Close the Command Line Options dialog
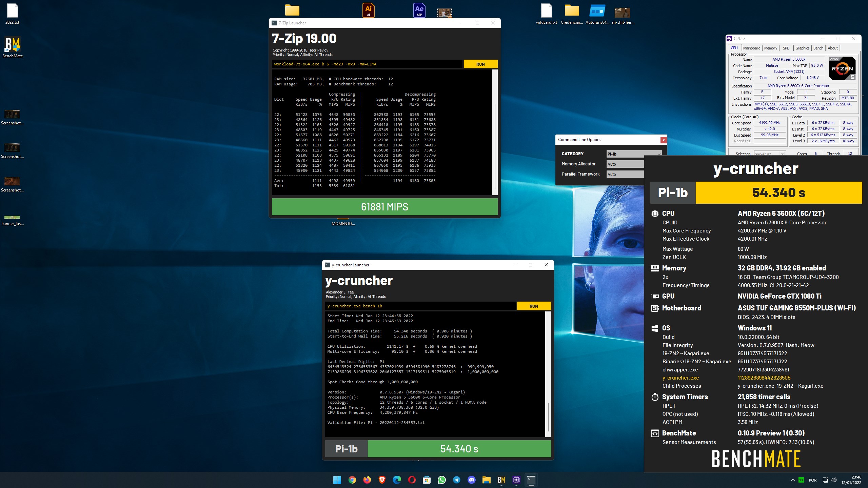Image resolution: width=868 pixels, height=488 pixels. [x=663, y=140]
